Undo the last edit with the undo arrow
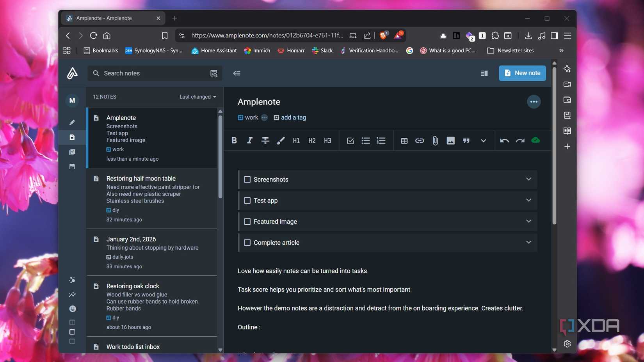This screenshot has width=644, height=362. pyautogui.click(x=504, y=140)
